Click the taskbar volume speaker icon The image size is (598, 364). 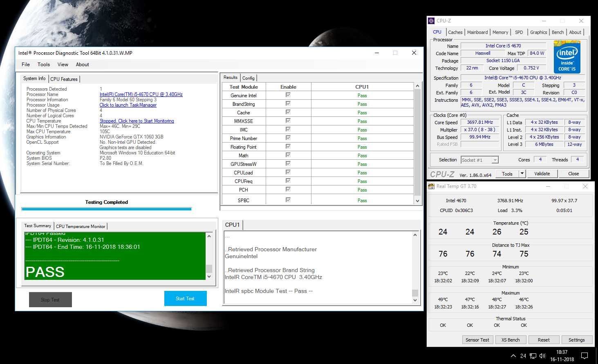pyautogui.click(x=543, y=356)
